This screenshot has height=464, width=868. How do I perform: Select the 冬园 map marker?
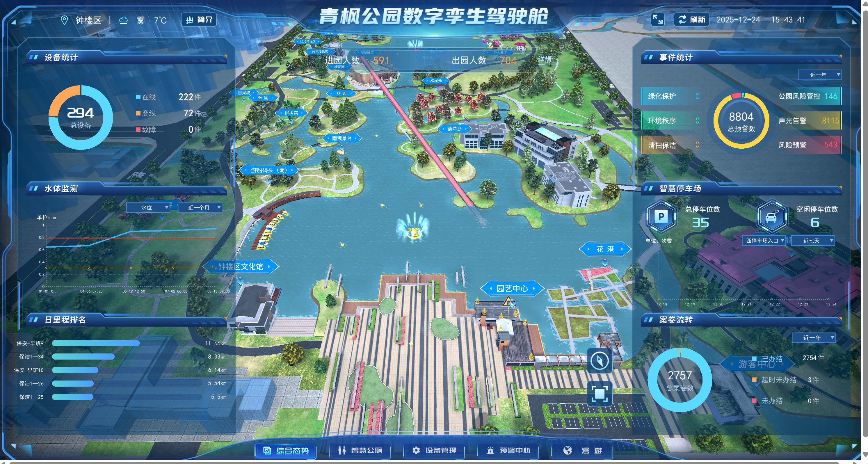[341, 93]
